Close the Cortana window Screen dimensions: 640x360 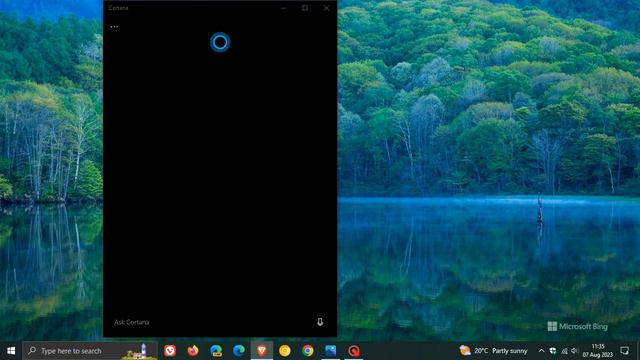tap(327, 8)
